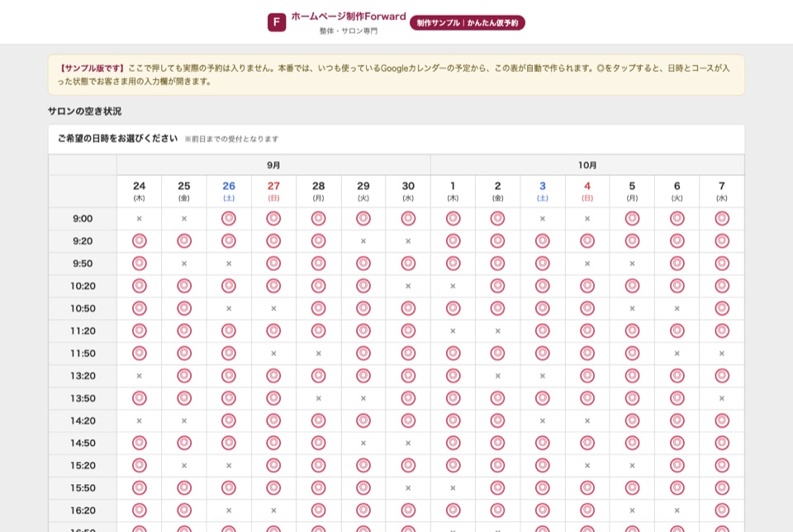The height and width of the screenshot is (532, 793).
Task: Click the 【サンプル版です】 notice text
Action: (x=91, y=69)
